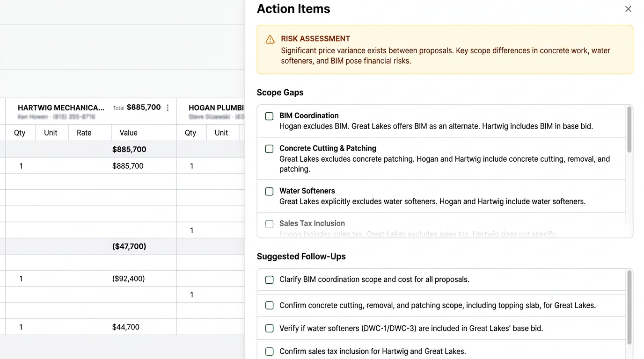Check the concrete cutting follow-up for Great Lakes
The image size is (644, 359).
(269, 305)
